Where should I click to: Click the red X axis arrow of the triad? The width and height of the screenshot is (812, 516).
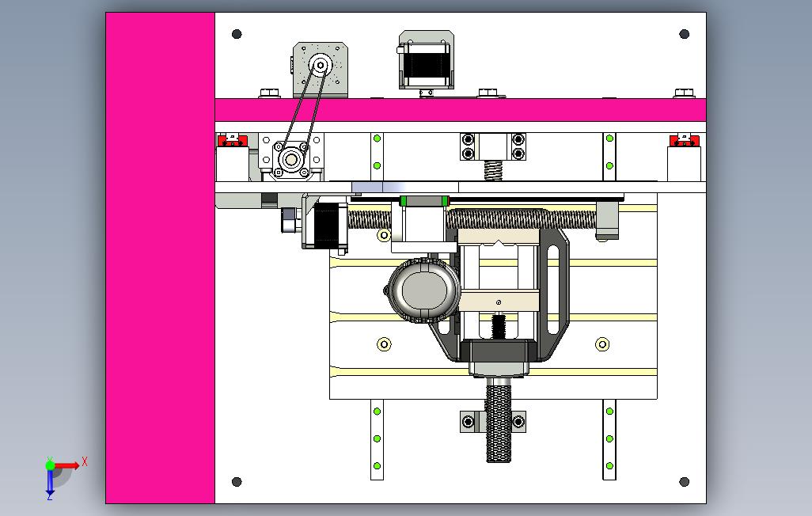pyautogui.click(x=67, y=465)
